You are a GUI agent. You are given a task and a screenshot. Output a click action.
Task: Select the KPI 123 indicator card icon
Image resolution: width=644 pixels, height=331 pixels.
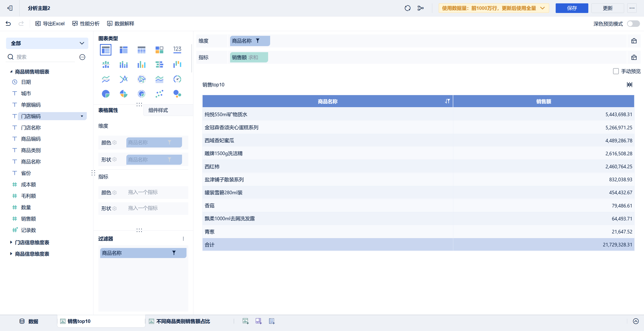pyautogui.click(x=177, y=49)
